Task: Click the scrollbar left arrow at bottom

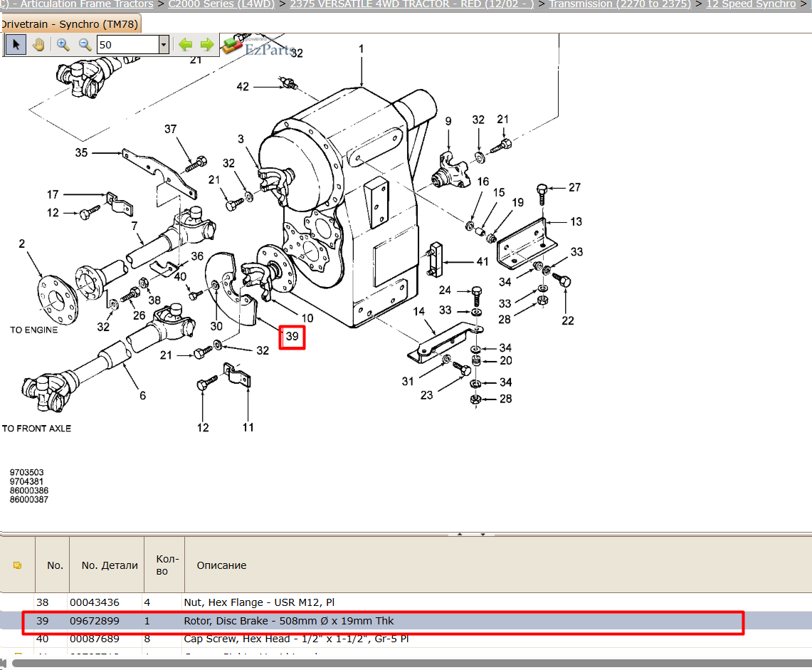Action: coord(3,664)
